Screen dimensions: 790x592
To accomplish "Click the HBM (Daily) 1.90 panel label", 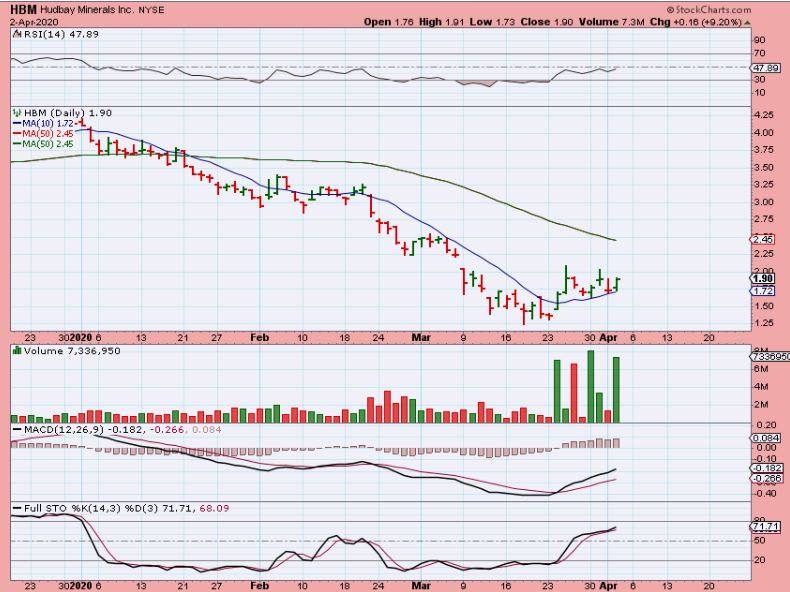I will point(68,113).
